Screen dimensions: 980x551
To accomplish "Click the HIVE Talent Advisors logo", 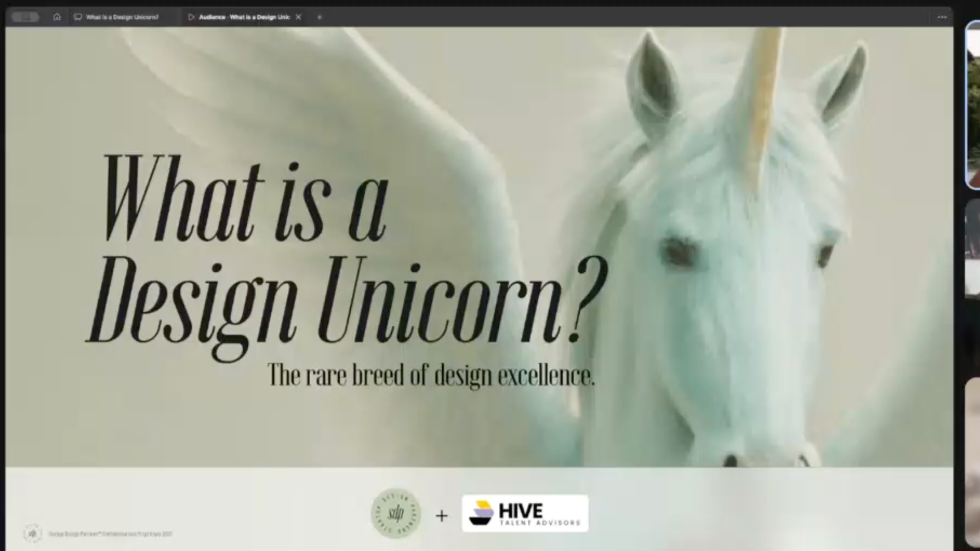I will point(524,513).
